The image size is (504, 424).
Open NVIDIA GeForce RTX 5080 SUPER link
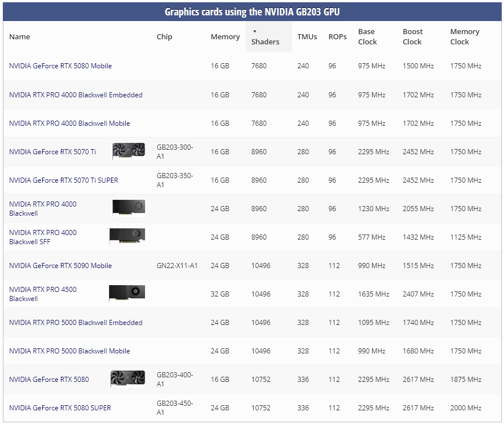tap(60, 408)
